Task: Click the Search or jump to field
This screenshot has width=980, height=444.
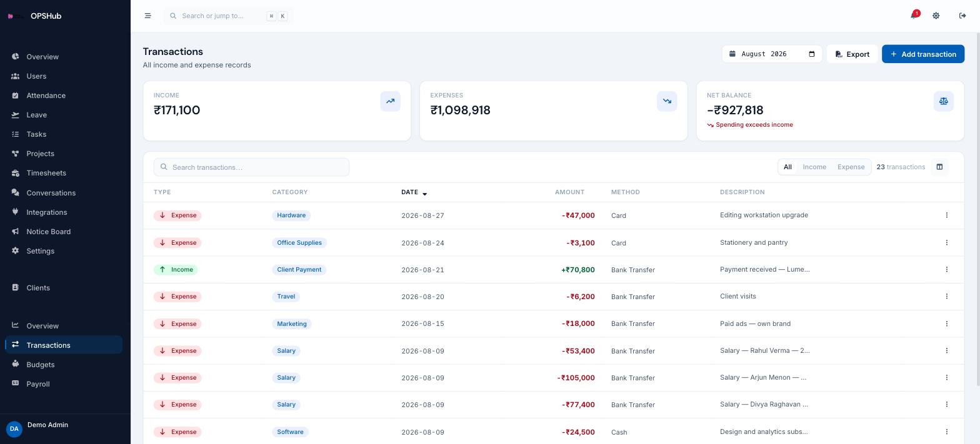Action: coord(228,16)
